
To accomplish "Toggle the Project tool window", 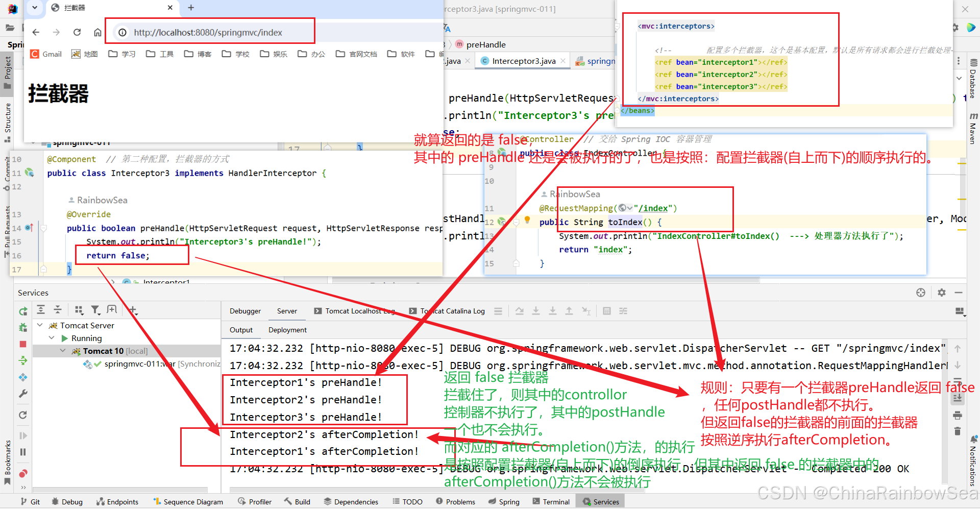I will click(8, 71).
